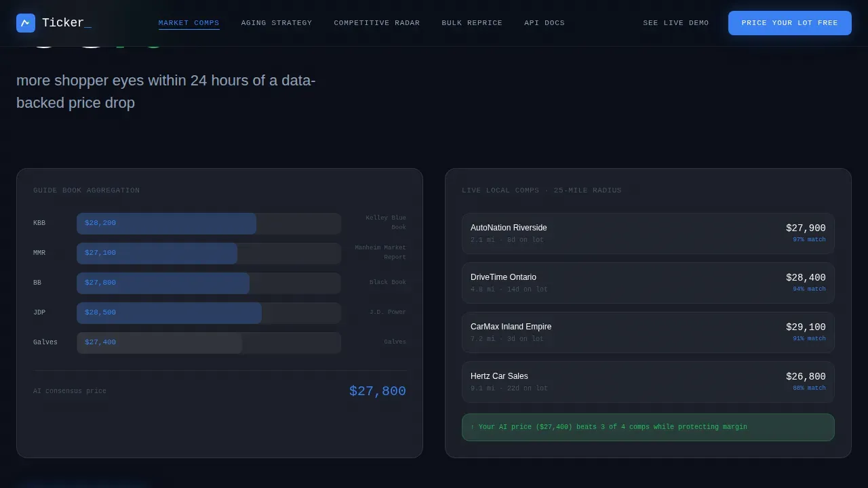Click the Black Book label

[x=388, y=283]
